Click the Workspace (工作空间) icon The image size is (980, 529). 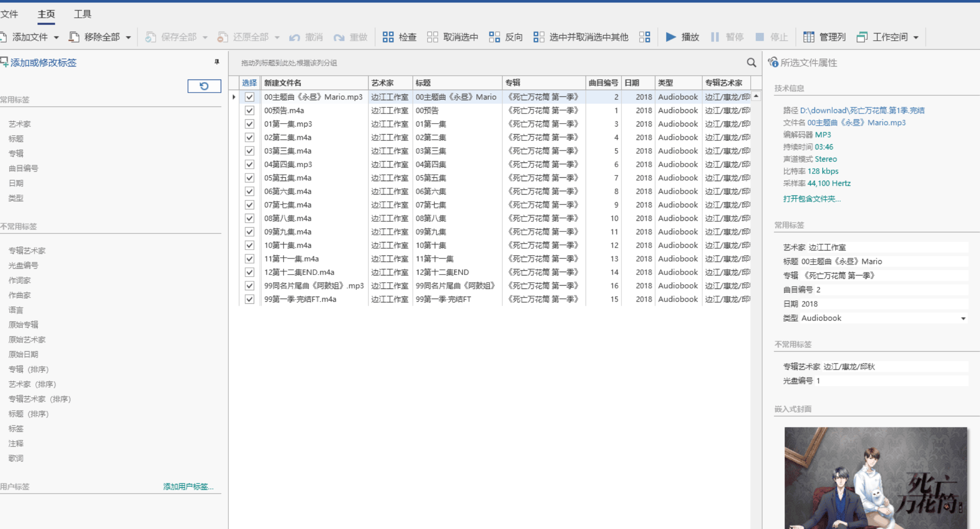click(862, 37)
